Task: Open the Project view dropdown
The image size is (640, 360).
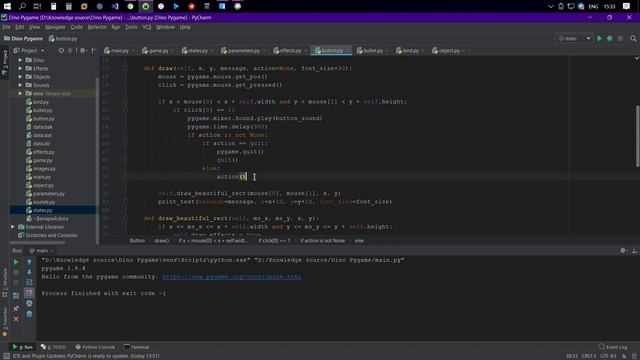Action: tap(29, 51)
